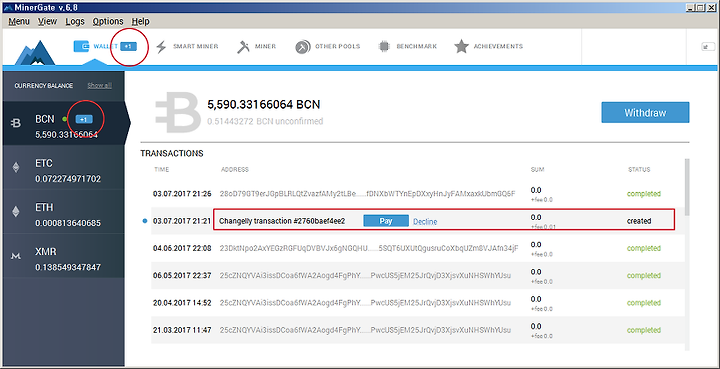Select the XMR balance entry
The image size is (720, 369).
(x=63, y=256)
